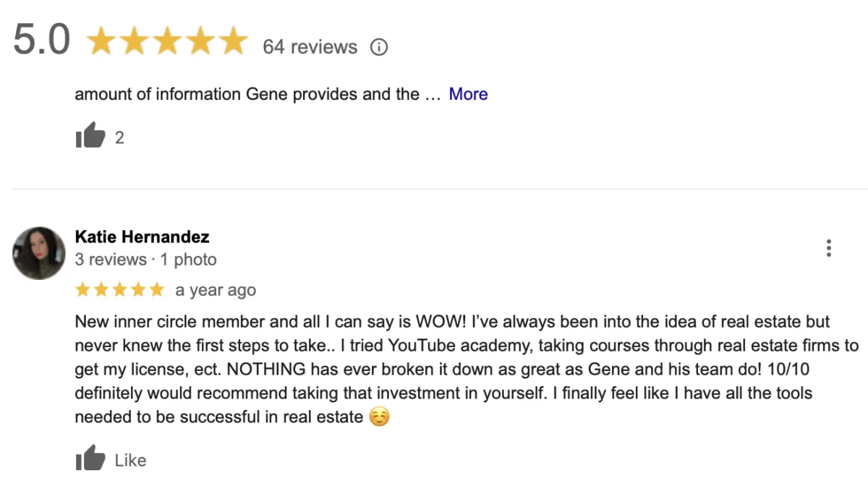868x502 pixels.
Task: Open Katie's 3 reviews · 1 photo details
Action: click(x=145, y=259)
